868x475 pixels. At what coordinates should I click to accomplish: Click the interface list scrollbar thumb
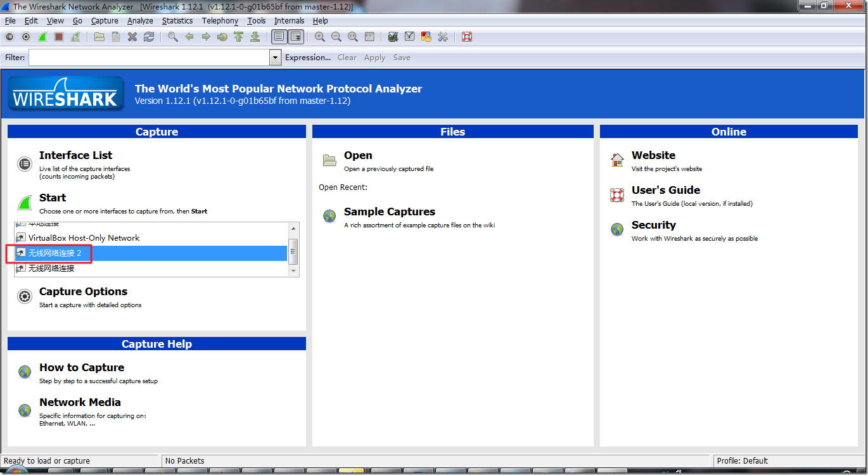[x=293, y=252]
